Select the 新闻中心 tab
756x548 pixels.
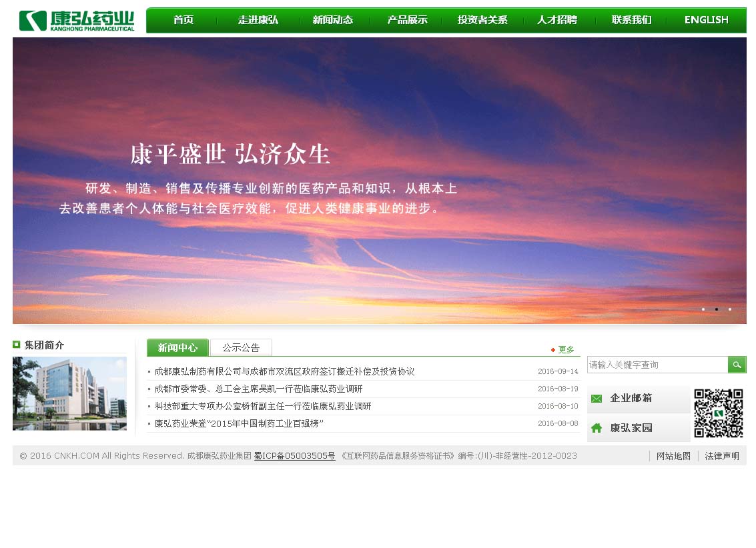point(177,347)
